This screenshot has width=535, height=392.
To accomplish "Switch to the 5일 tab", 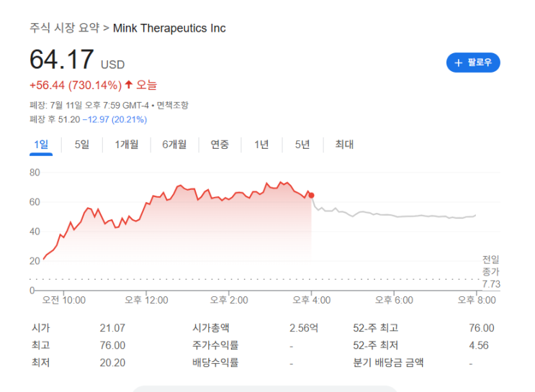I will (82, 145).
